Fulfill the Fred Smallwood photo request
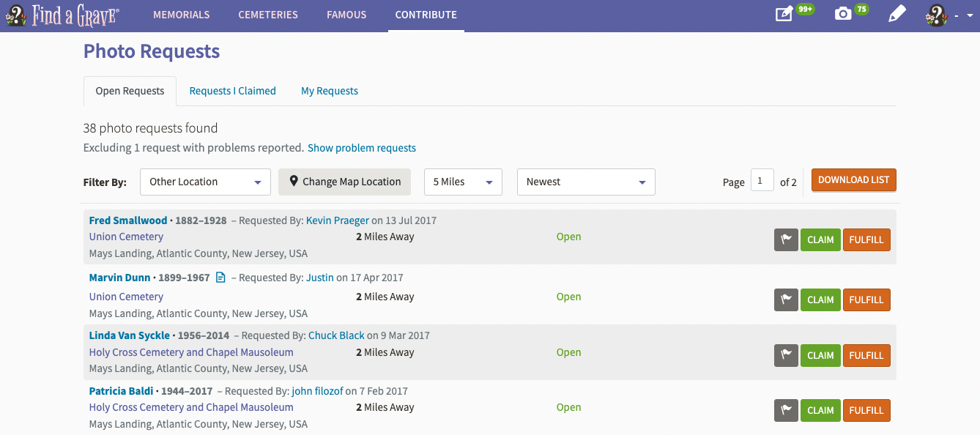 pos(866,239)
